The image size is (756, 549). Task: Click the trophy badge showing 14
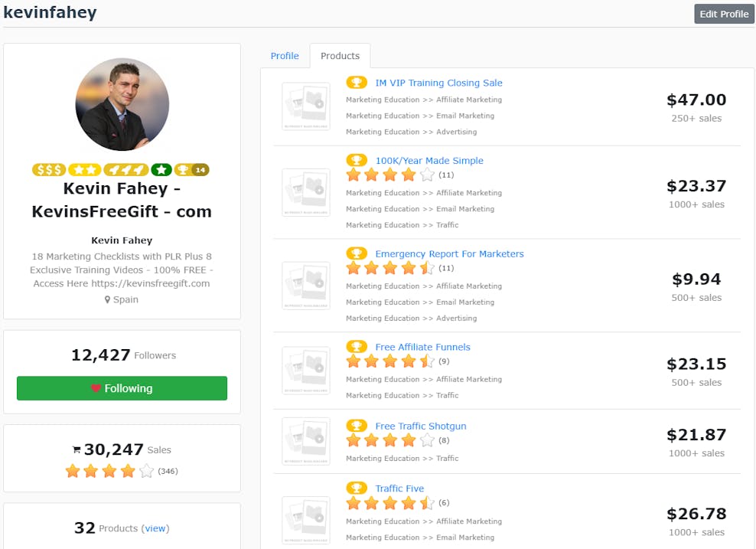pos(191,170)
